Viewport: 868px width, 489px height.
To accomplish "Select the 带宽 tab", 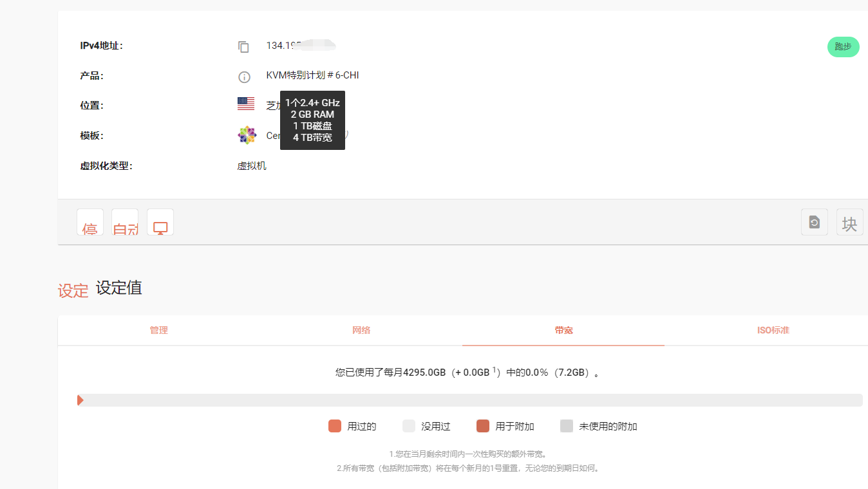I will point(563,330).
